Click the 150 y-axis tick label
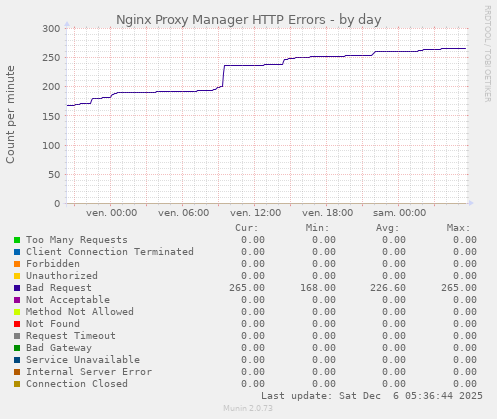 (x=51, y=116)
